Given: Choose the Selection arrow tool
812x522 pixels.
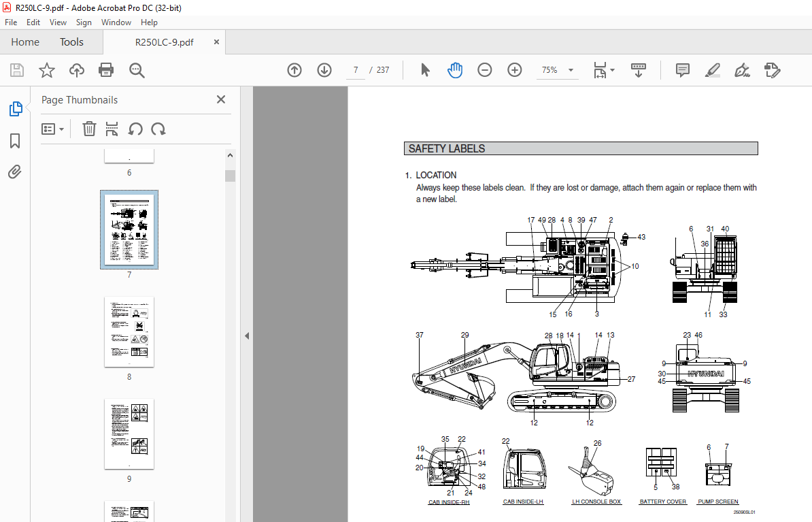Looking at the screenshot, I should coord(425,70).
